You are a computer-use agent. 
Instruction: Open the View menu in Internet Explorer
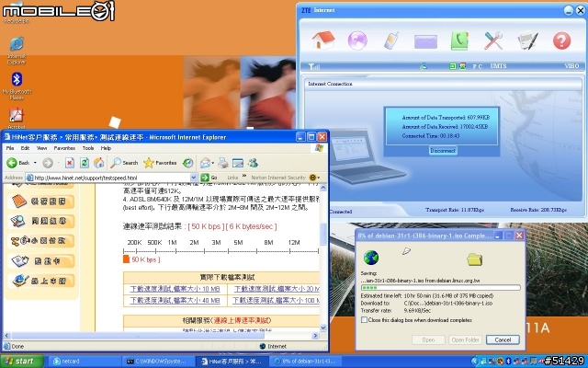41,148
